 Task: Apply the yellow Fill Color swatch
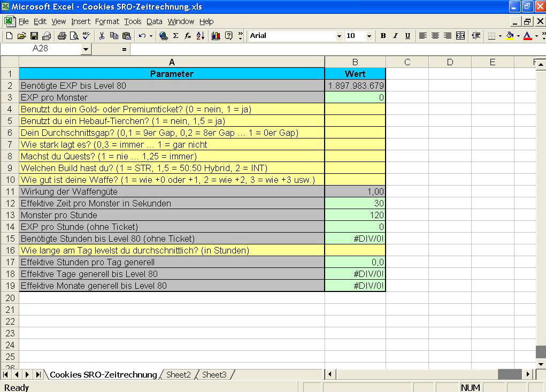click(x=510, y=36)
